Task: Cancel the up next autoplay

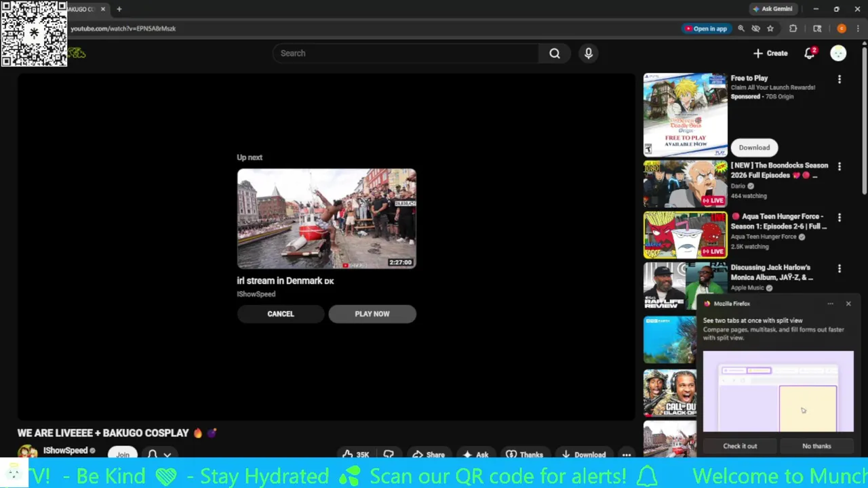Action: [x=281, y=314]
